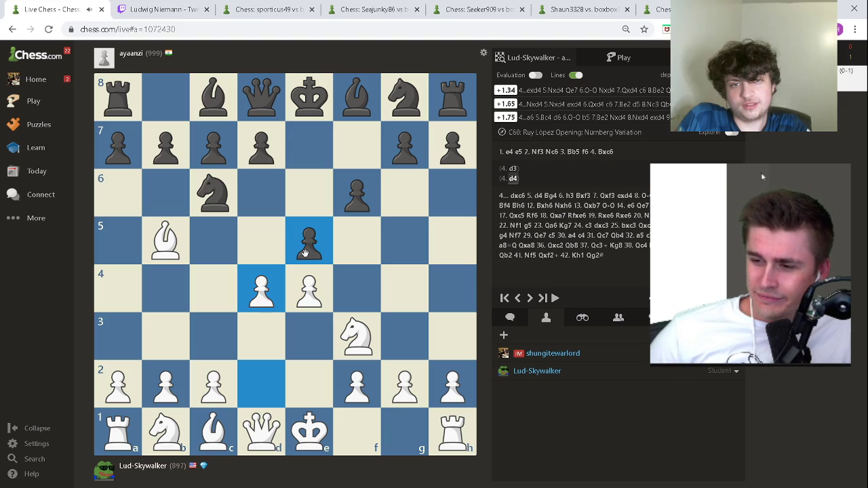The image size is (868, 488).
Task: Open Puzzles section
Action: pyautogui.click(x=39, y=125)
